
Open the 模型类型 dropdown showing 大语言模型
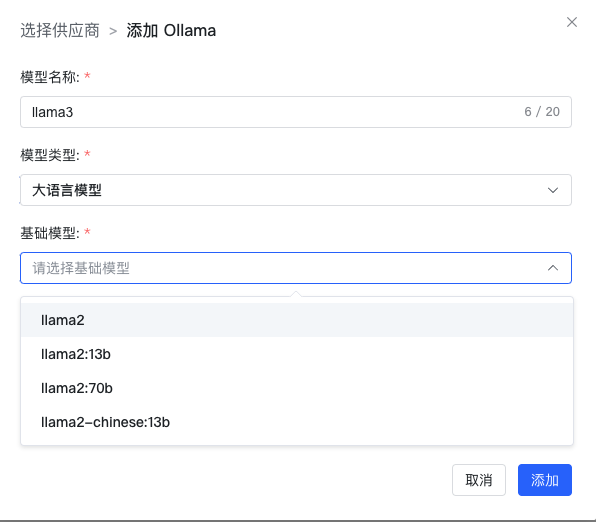(x=296, y=190)
